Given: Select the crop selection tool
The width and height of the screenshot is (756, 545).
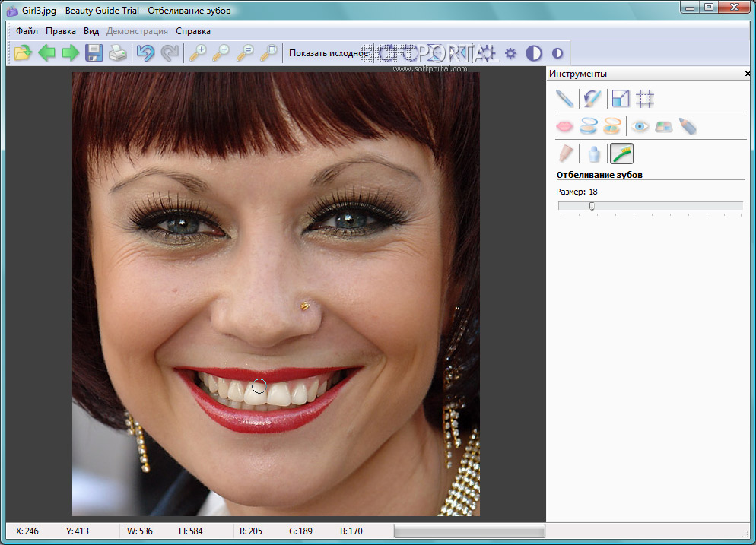Looking at the screenshot, I should (x=645, y=98).
